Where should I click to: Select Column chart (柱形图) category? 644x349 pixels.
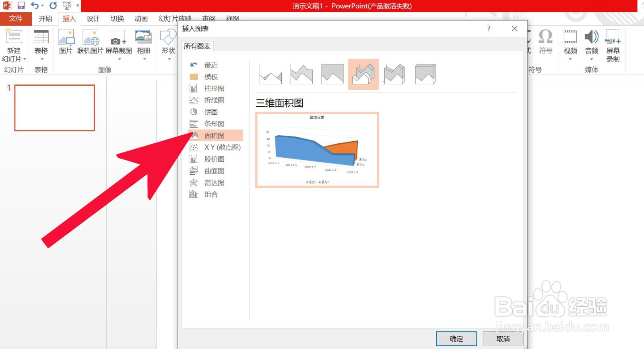[x=216, y=88]
